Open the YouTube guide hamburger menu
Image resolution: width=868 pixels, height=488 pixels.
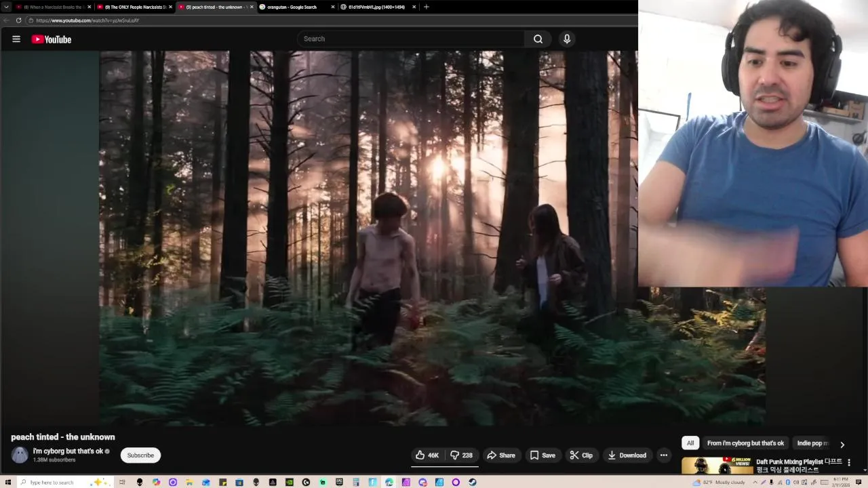click(16, 39)
